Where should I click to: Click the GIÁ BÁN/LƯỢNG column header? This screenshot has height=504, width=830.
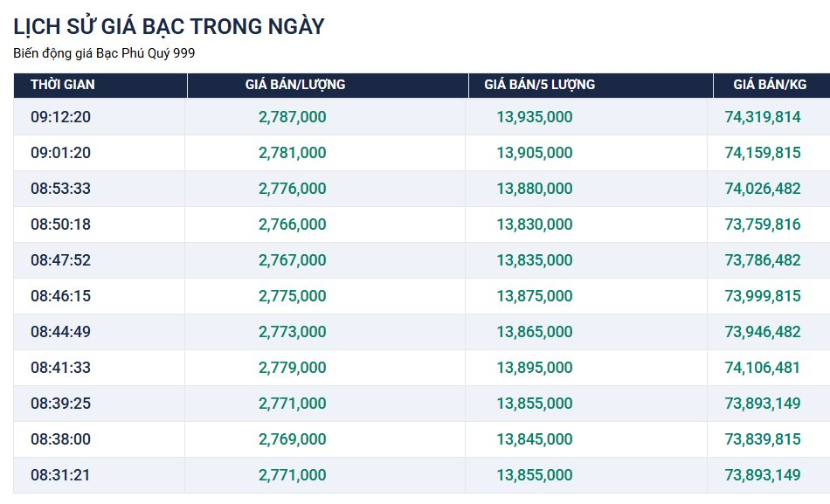click(295, 85)
